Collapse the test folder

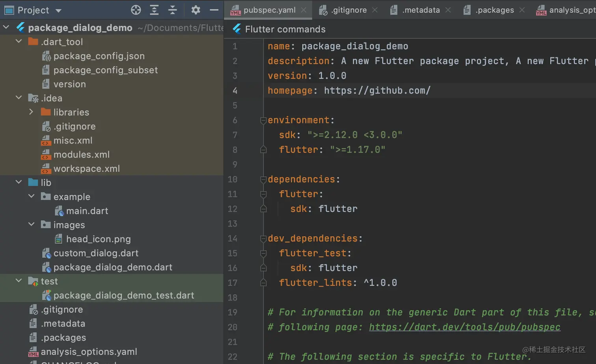19,281
